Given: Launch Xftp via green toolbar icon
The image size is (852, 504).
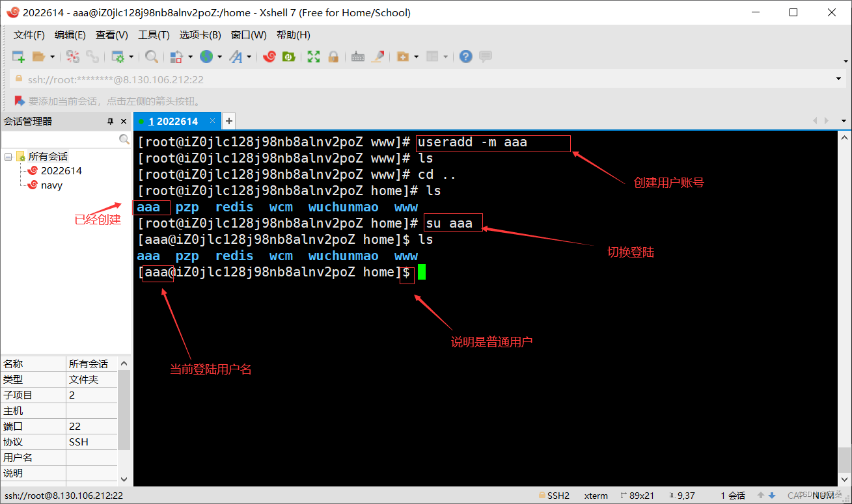Looking at the screenshot, I should [289, 57].
